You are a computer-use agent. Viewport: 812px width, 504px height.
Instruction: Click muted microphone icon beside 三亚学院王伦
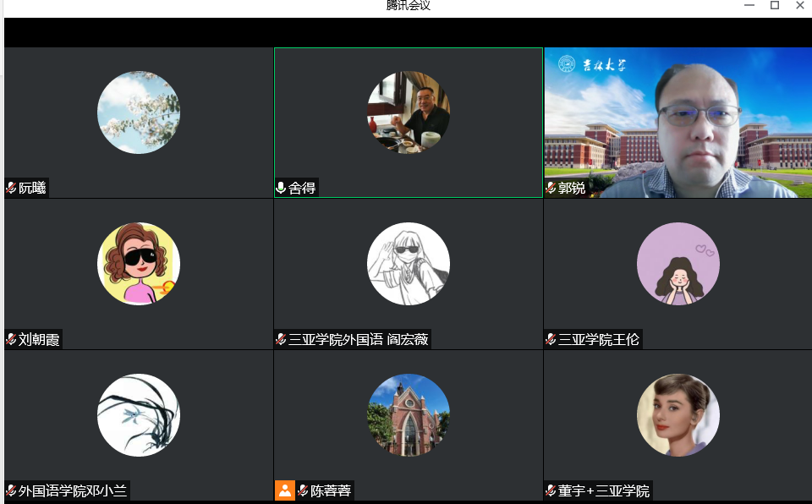point(551,339)
